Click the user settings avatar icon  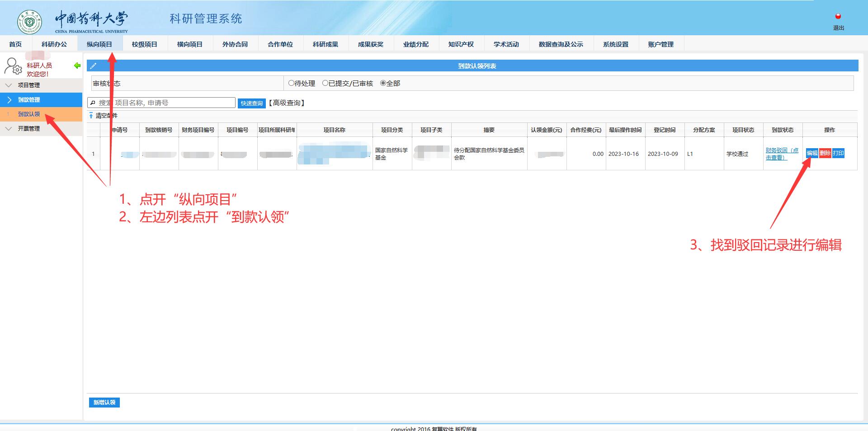(13, 66)
